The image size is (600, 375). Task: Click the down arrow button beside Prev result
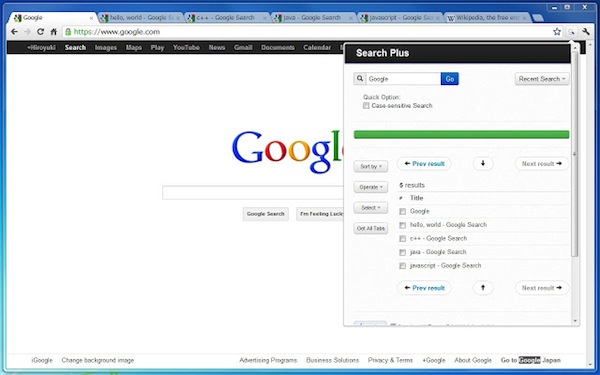click(x=483, y=163)
